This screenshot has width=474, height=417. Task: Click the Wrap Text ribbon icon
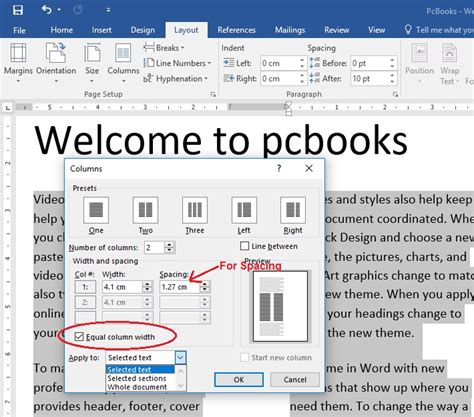click(449, 53)
